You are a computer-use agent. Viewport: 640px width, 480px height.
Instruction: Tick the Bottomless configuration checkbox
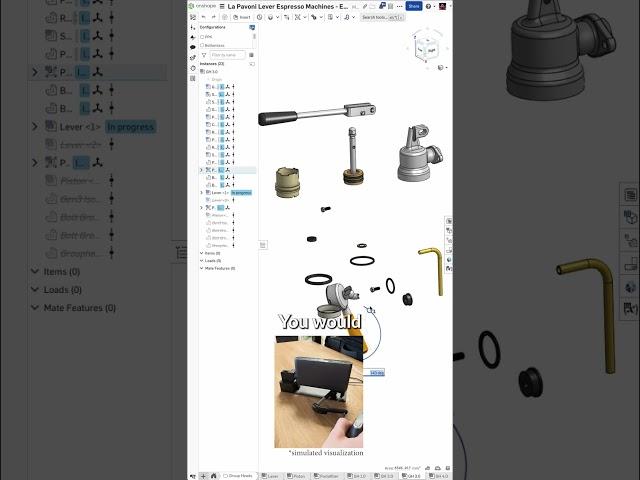202,45
